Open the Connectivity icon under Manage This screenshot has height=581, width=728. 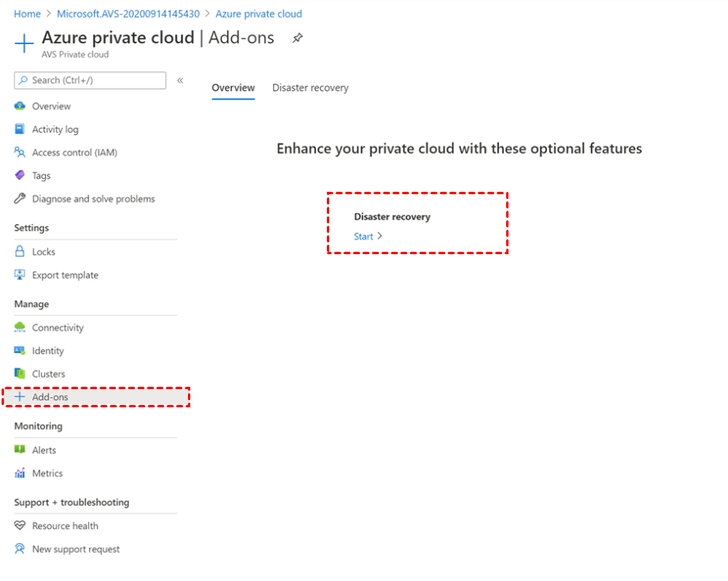click(x=20, y=328)
